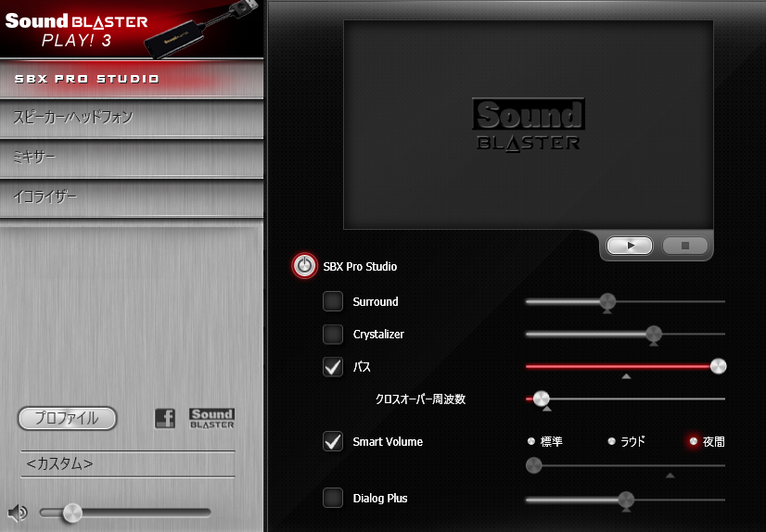766x532 pixels.
Task: Click the Crystalizer level slider handle
Action: coord(654,335)
